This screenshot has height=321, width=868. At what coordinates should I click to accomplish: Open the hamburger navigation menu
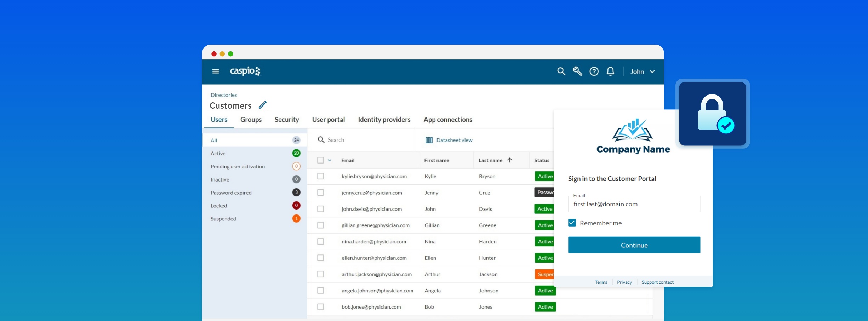coord(215,71)
